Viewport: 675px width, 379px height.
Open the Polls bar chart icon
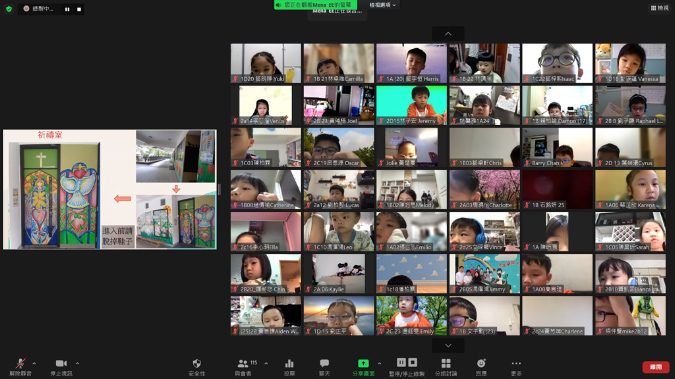pyautogui.click(x=289, y=367)
